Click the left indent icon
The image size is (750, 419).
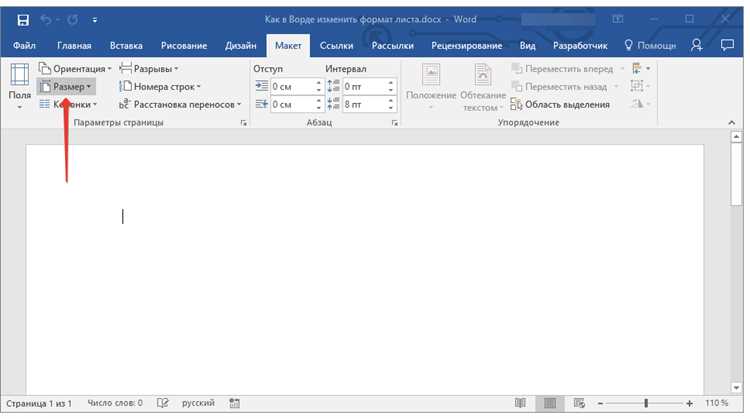pyautogui.click(x=261, y=87)
